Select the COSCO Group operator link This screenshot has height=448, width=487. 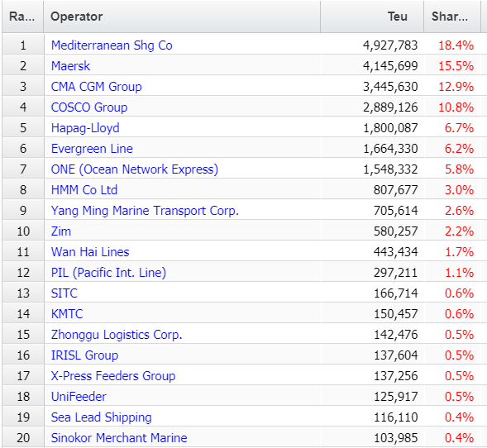coord(89,107)
